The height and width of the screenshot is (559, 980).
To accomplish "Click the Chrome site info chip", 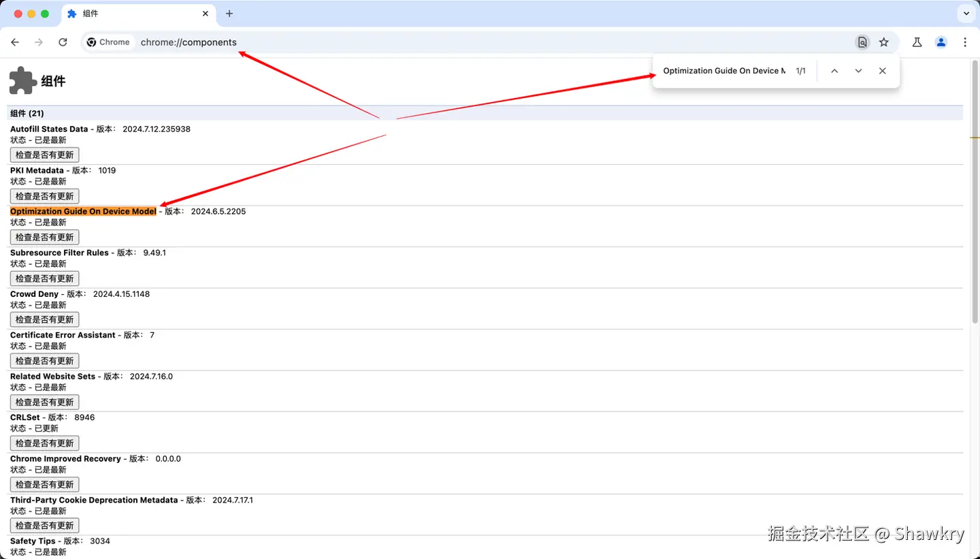I will click(x=108, y=42).
